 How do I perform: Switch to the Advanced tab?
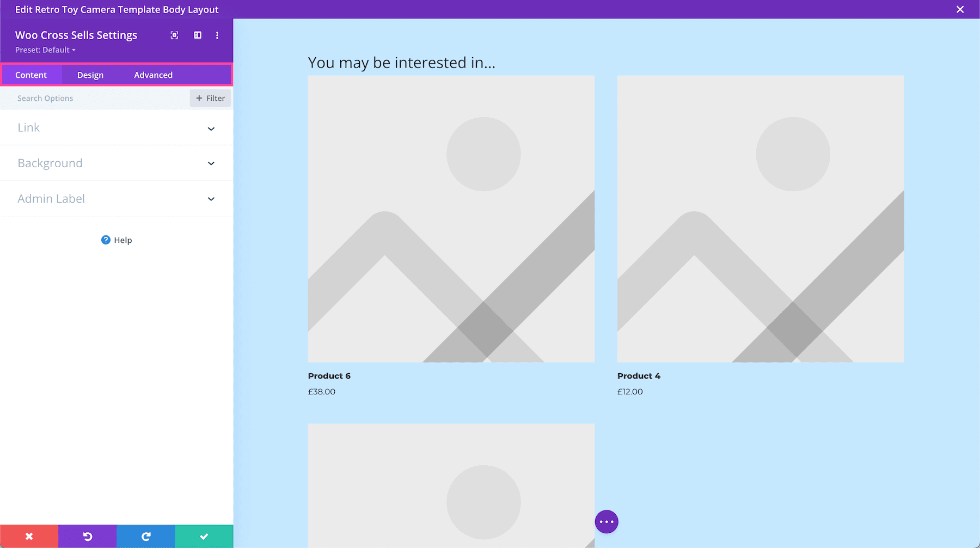pyautogui.click(x=153, y=75)
